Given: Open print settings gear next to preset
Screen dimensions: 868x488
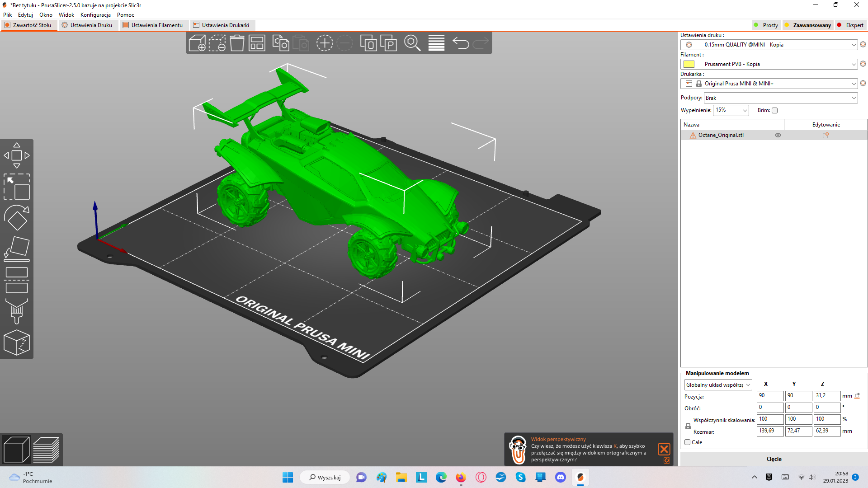Looking at the screenshot, I should pyautogui.click(x=863, y=44).
